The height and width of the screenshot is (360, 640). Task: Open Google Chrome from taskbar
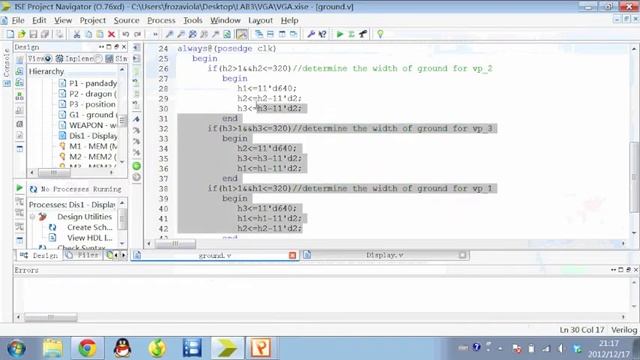pyautogui.click(x=87, y=348)
